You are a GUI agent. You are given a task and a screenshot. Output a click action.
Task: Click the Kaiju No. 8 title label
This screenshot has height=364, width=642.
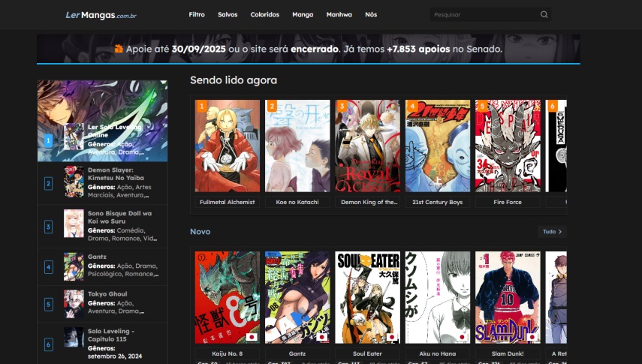228,353
